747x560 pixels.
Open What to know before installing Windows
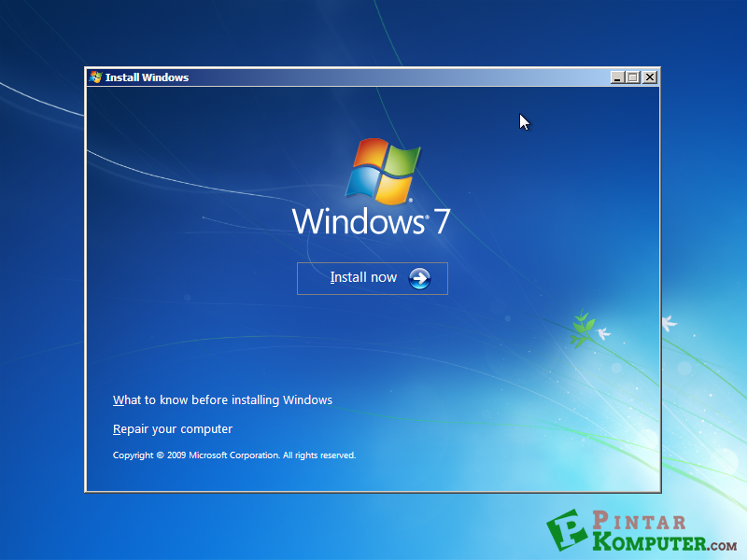coord(222,400)
